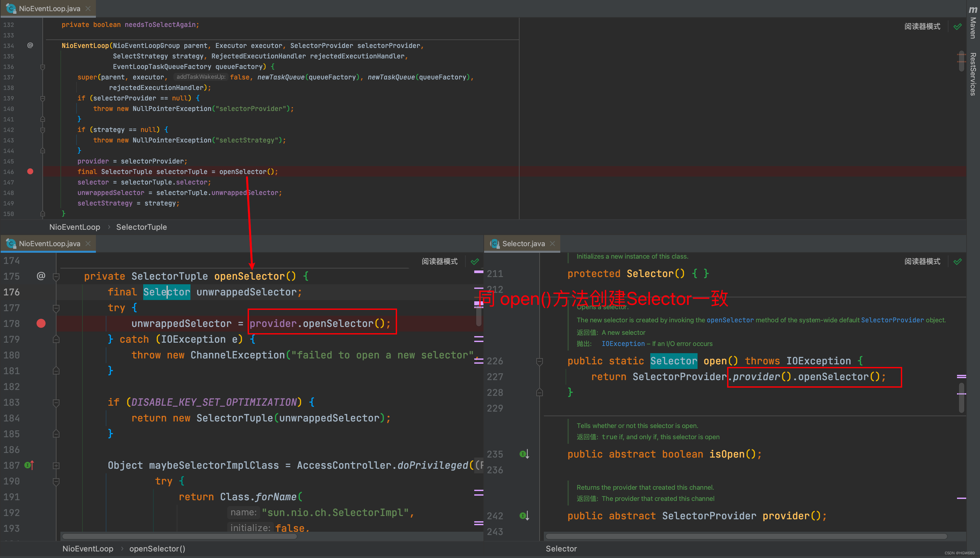Click the @ gutter icon on line 134
The width and height of the screenshot is (980, 558).
[30, 45]
